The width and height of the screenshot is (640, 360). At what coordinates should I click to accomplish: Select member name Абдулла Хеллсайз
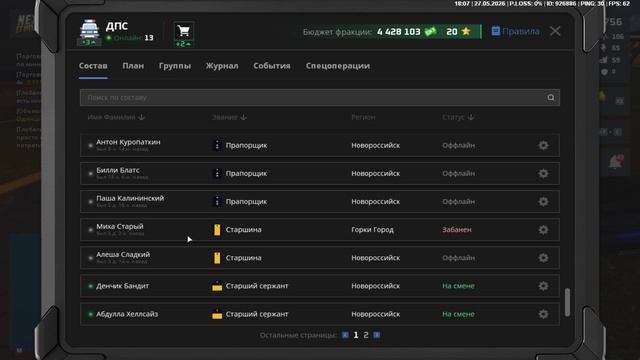pos(127,314)
